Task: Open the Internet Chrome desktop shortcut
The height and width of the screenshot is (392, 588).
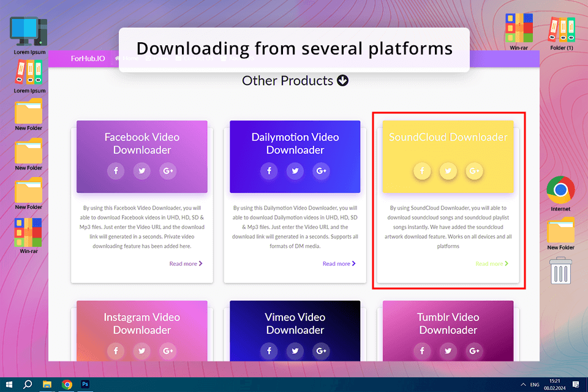Action: tap(560, 194)
